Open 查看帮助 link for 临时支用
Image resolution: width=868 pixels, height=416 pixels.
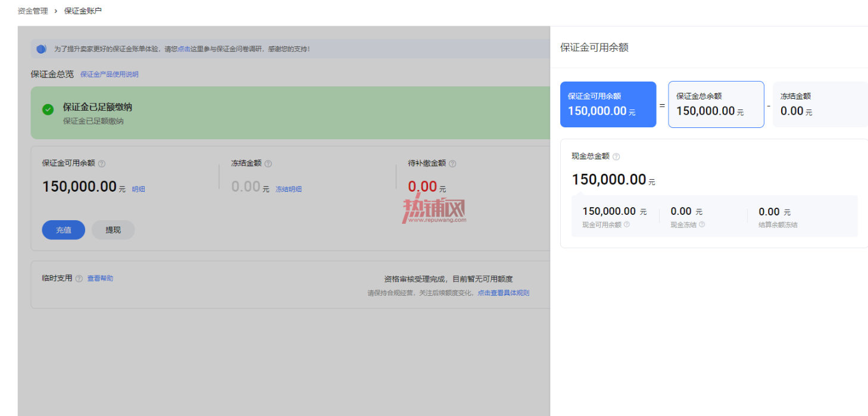[x=100, y=278]
